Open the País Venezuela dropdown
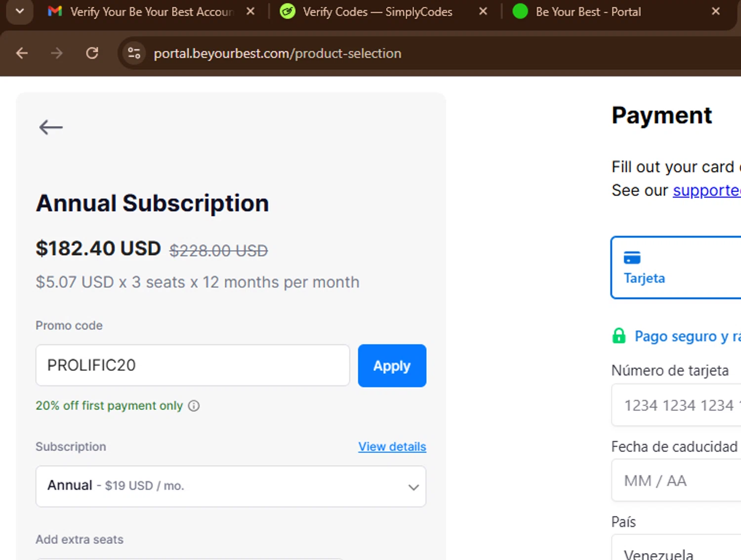This screenshot has height=560, width=741. click(676, 548)
